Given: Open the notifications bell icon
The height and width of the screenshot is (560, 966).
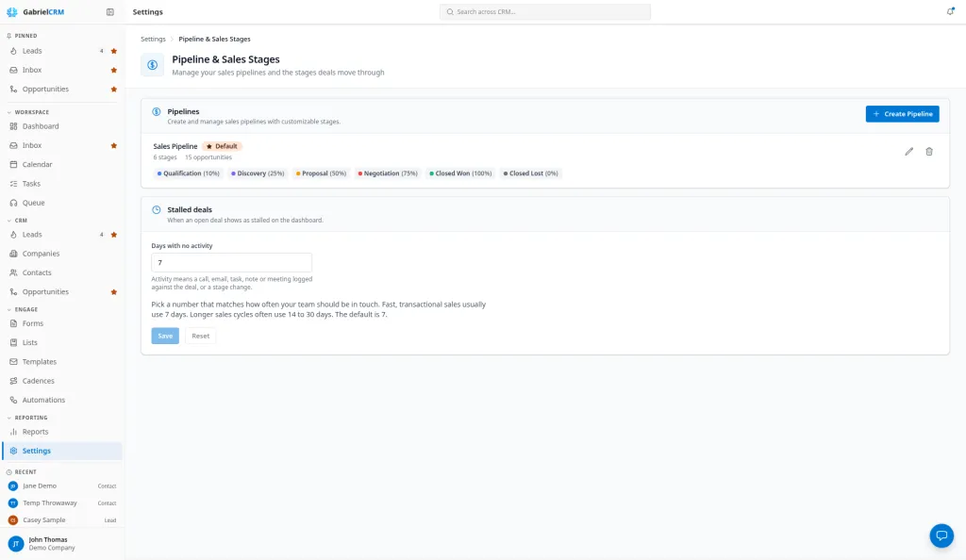Looking at the screenshot, I should (950, 11).
